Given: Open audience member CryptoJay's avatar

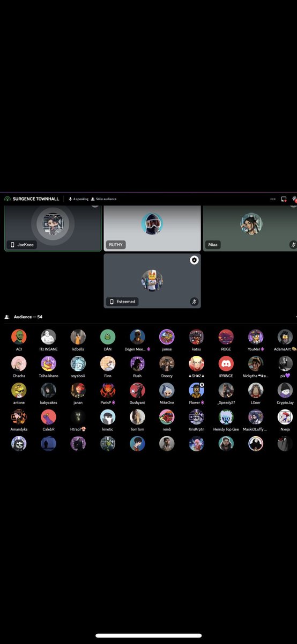Looking at the screenshot, I should pyautogui.click(x=285, y=390).
